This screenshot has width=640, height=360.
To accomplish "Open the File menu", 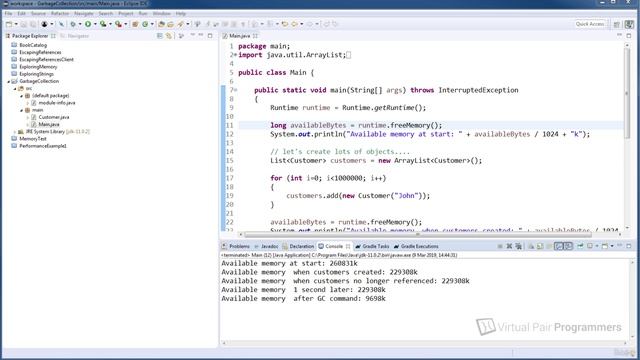I will pos(8,13).
